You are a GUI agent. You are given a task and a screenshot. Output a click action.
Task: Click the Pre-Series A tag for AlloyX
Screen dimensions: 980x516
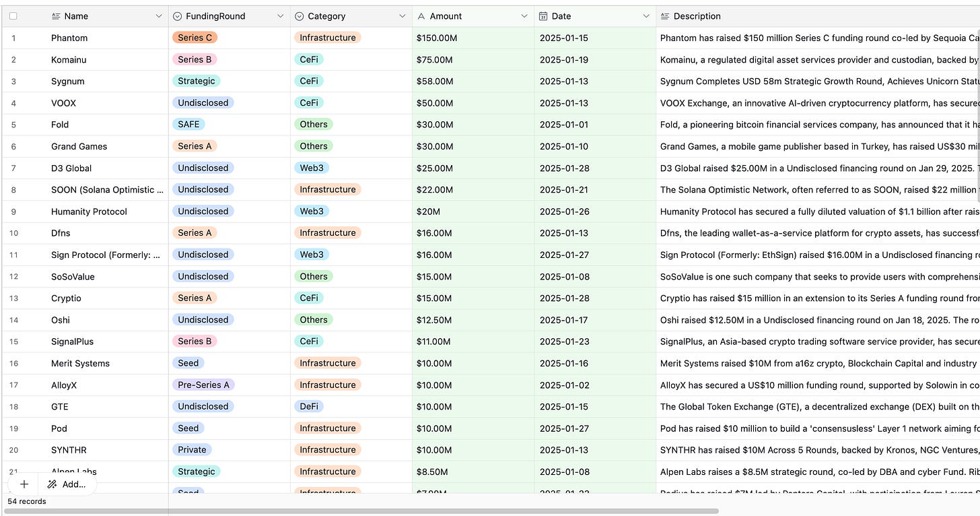point(203,385)
